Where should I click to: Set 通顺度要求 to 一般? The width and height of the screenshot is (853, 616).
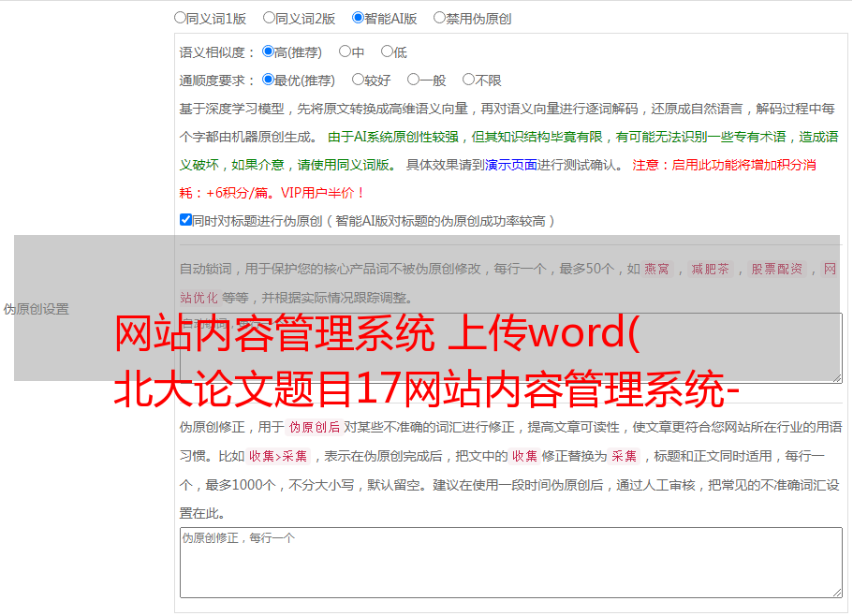coord(414,80)
